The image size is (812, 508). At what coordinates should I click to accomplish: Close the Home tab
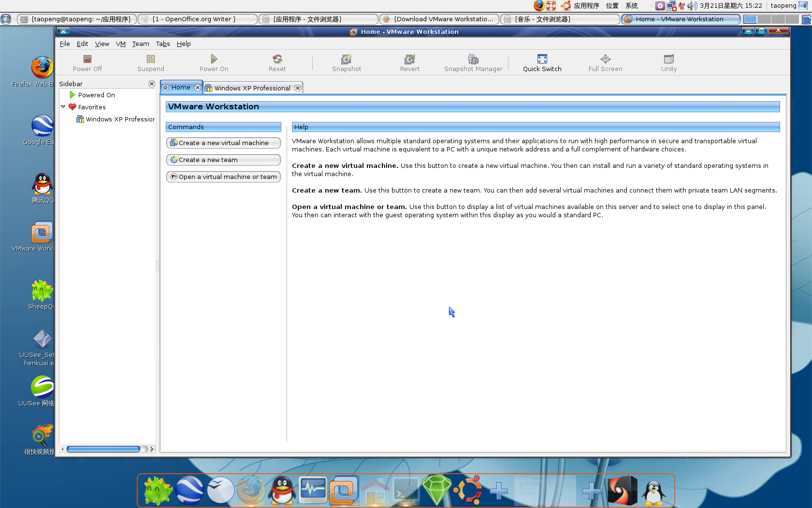pyautogui.click(x=197, y=88)
